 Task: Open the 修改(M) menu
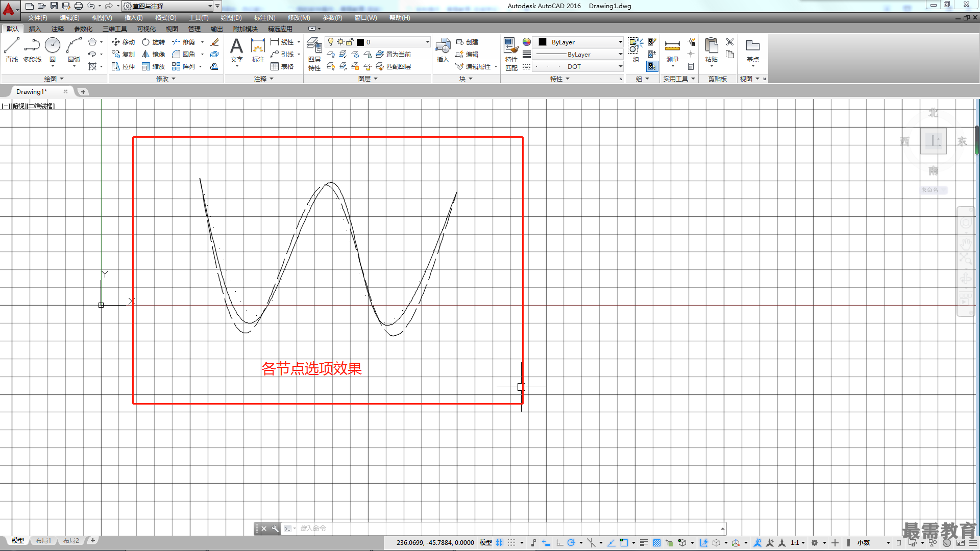[299, 17]
